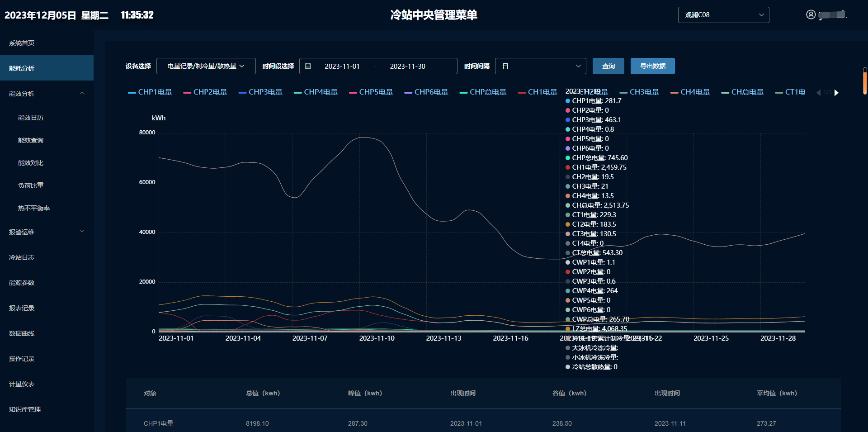Click the 导出数据 export button

(x=652, y=66)
